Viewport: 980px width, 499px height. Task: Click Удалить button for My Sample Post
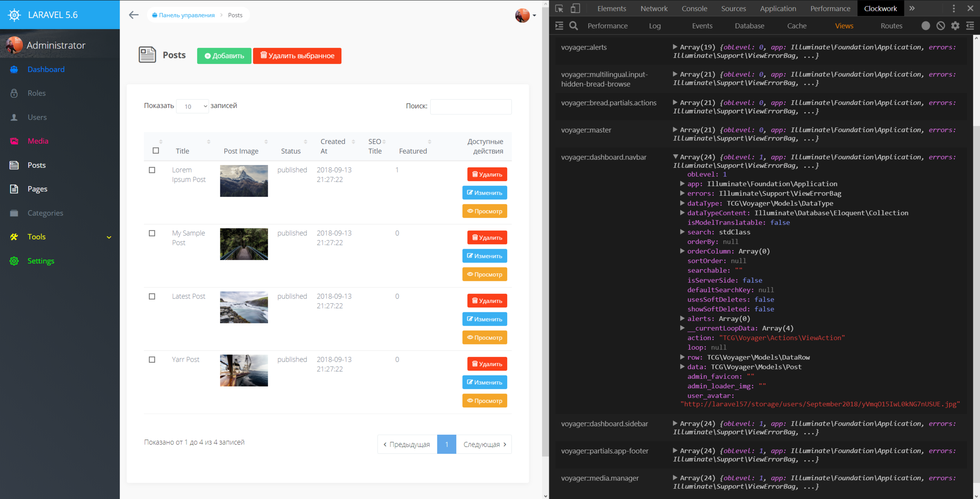pos(487,238)
